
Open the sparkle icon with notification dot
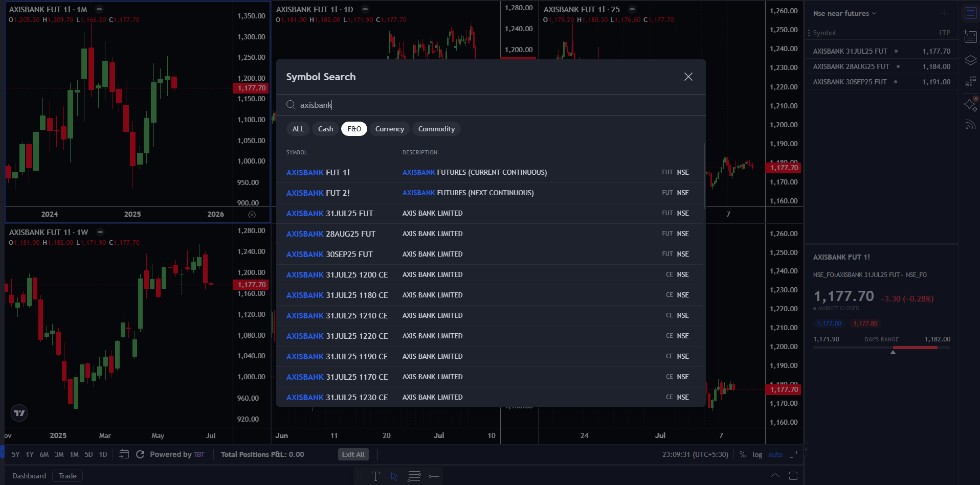coord(970,104)
